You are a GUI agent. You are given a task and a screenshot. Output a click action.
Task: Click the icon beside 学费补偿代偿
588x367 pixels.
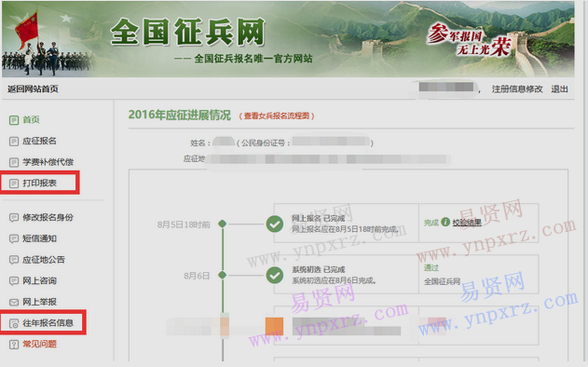pyautogui.click(x=14, y=162)
